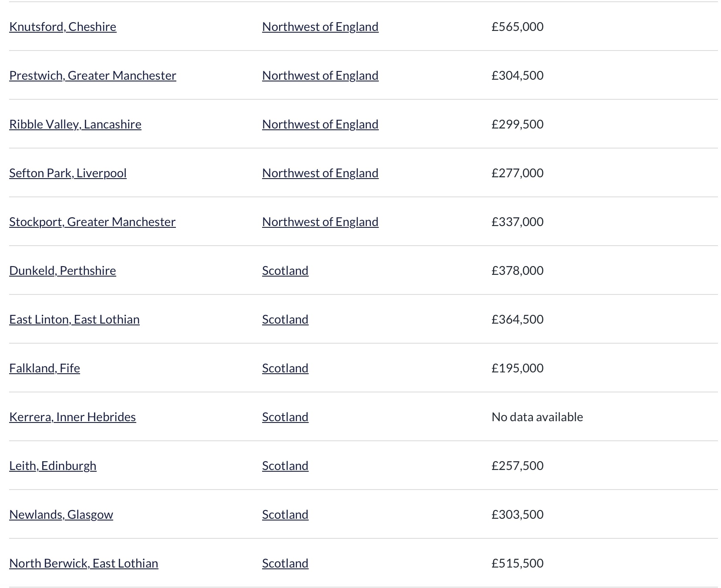Click East Linton, East Lothian link
The width and height of the screenshot is (721, 588).
pos(74,319)
